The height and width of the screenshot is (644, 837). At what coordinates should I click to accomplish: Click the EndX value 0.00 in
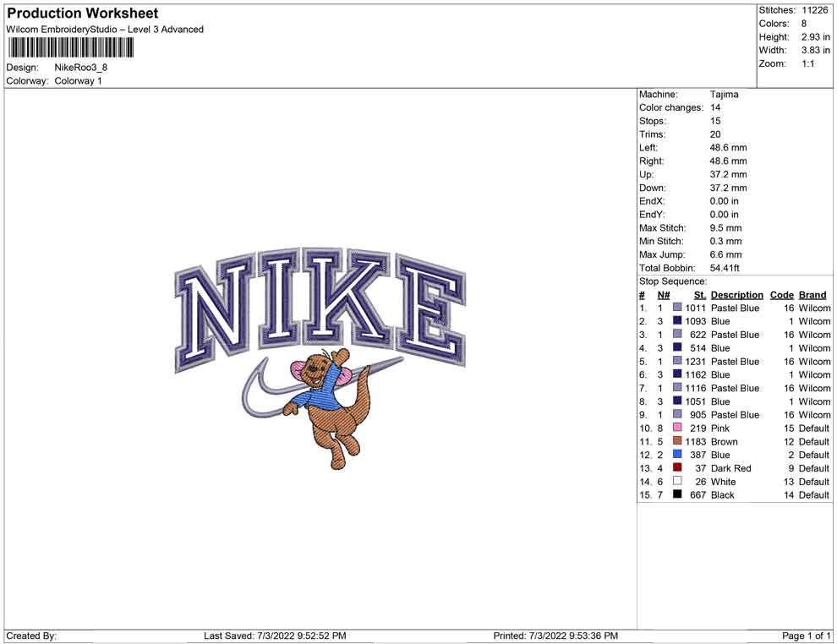coord(725,201)
